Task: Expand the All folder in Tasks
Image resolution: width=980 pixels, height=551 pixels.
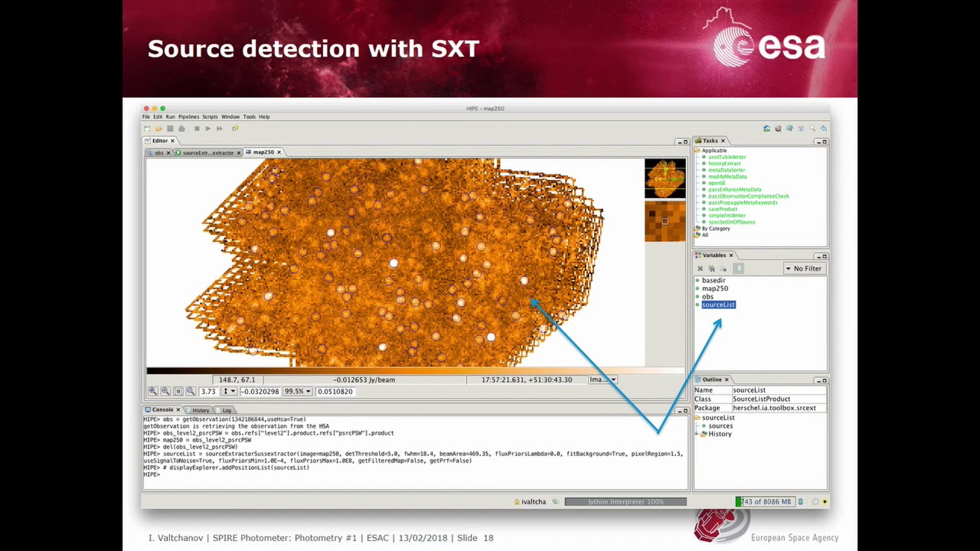Action: 697,235
